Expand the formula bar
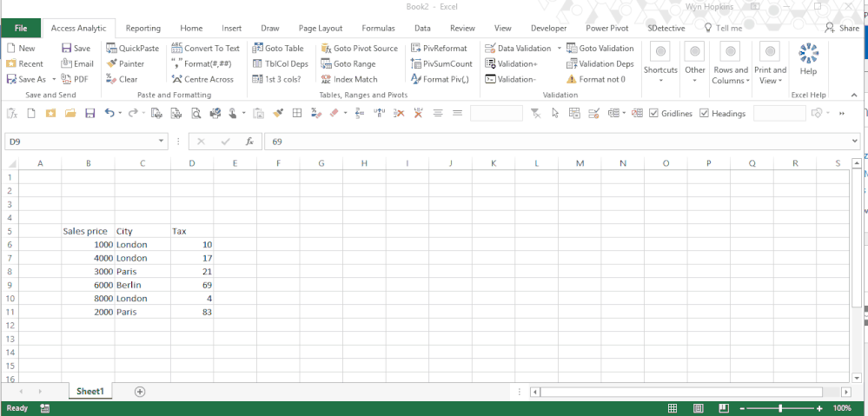Viewport: 868px width, 416px height. coord(856,142)
